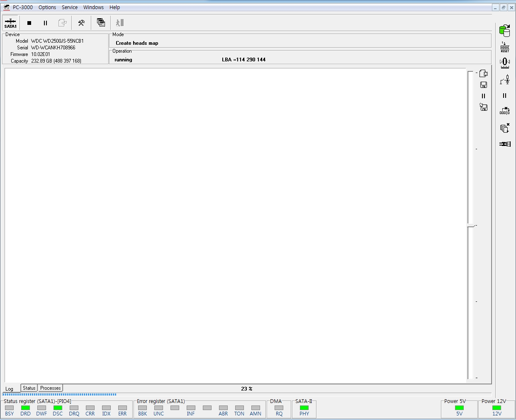Click the SATA cable connector icon
The image size is (516, 420).
point(505,144)
